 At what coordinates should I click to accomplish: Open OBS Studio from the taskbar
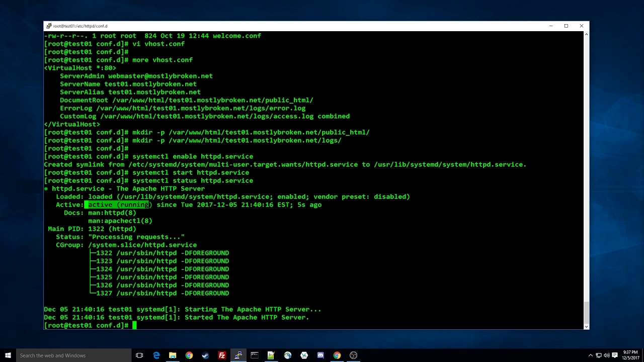click(x=353, y=355)
